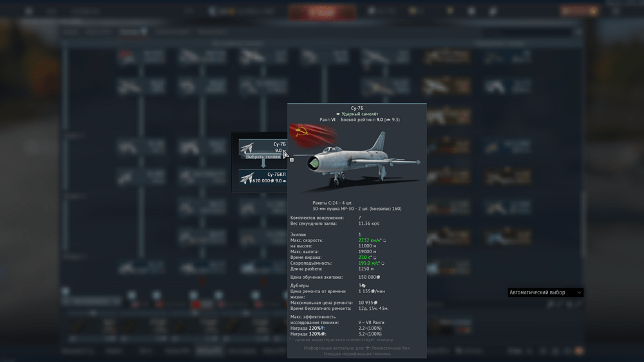Screen dimensions: 644x362
Task: Click the 2.2×(100%) reward value
Action: click(x=370, y=329)
